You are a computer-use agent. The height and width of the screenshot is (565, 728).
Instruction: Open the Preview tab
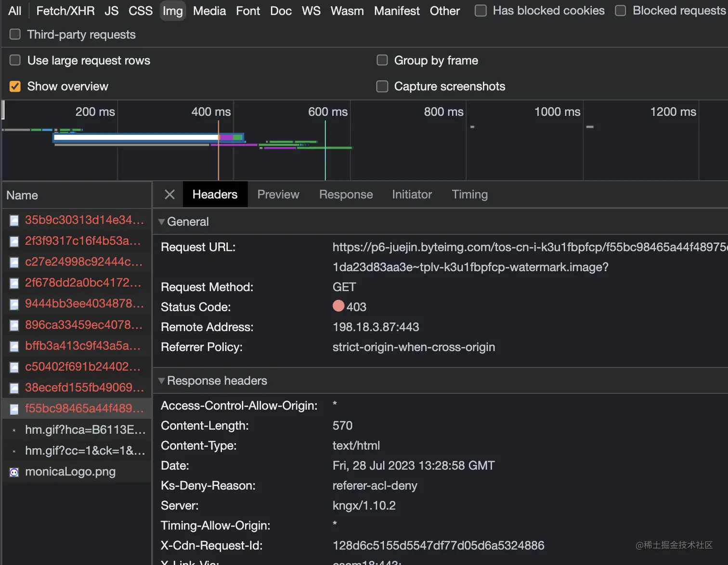click(x=278, y=195)
